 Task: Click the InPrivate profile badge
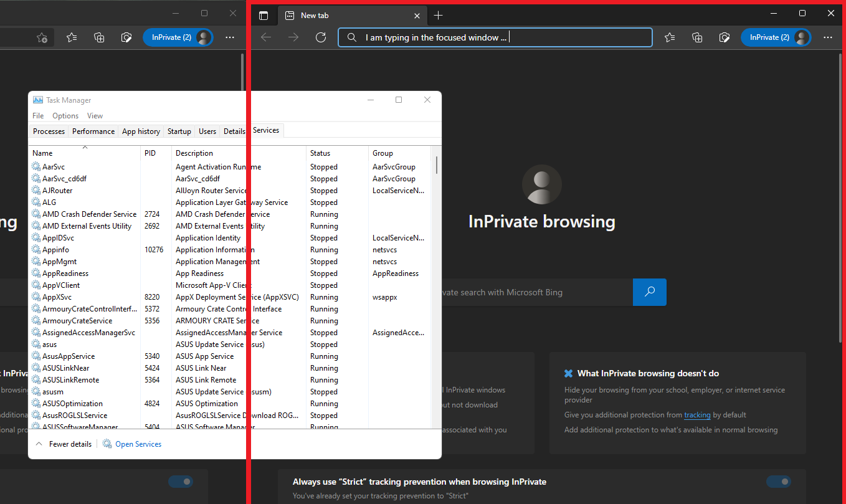click(x=775, y=37)
